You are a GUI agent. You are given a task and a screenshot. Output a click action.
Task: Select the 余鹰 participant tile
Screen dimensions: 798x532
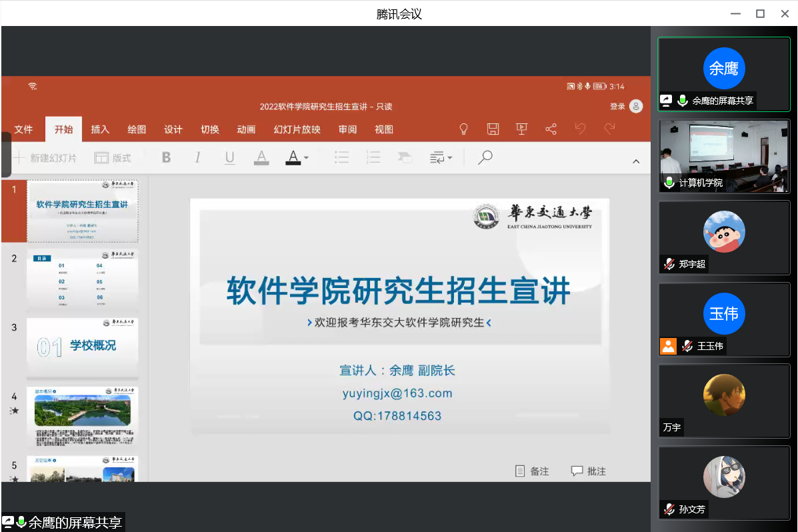click(x=724, y=74)
